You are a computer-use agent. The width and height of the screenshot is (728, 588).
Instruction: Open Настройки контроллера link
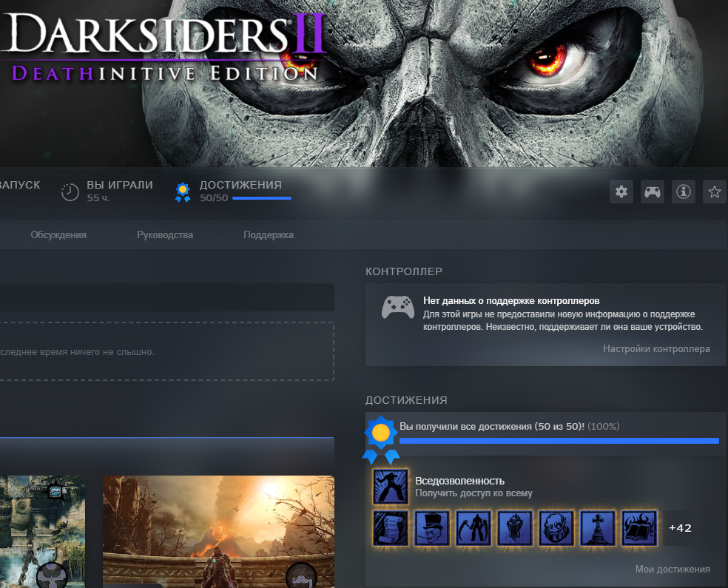(656, 348)
